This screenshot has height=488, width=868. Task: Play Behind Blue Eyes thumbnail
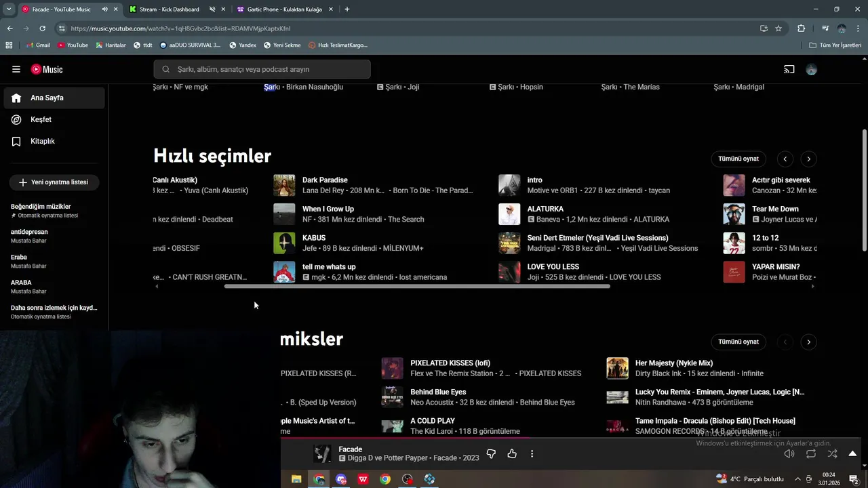point(392,397)
